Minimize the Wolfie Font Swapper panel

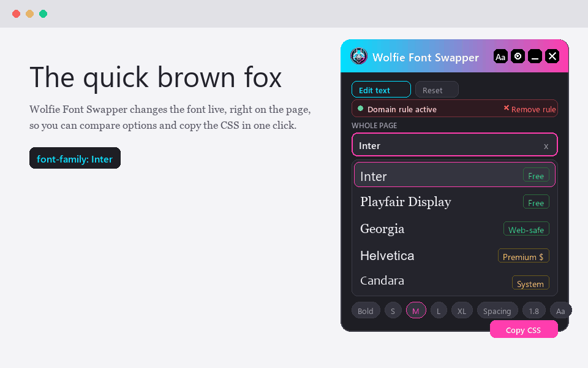coord(535,56)
